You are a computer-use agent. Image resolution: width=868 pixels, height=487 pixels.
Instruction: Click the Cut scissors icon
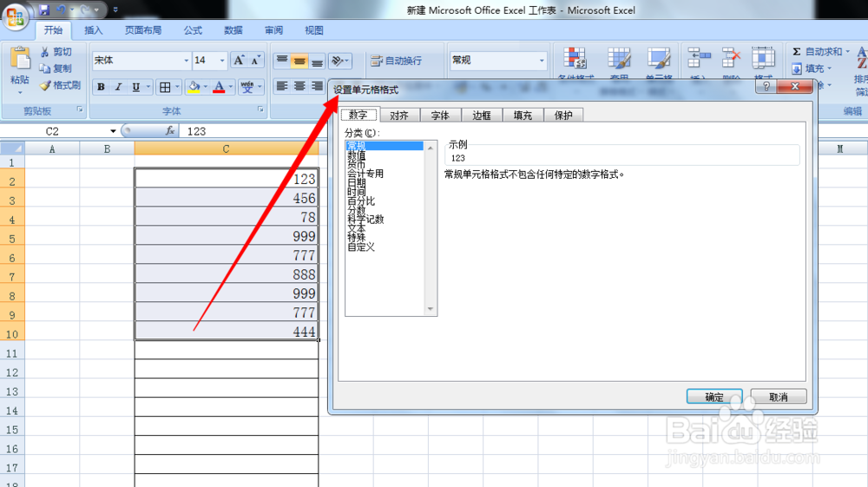(x=45, y=52)
